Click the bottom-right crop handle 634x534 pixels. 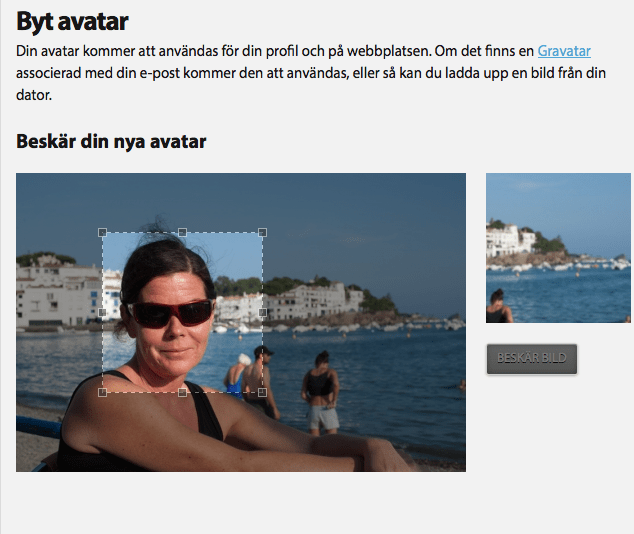262,393
